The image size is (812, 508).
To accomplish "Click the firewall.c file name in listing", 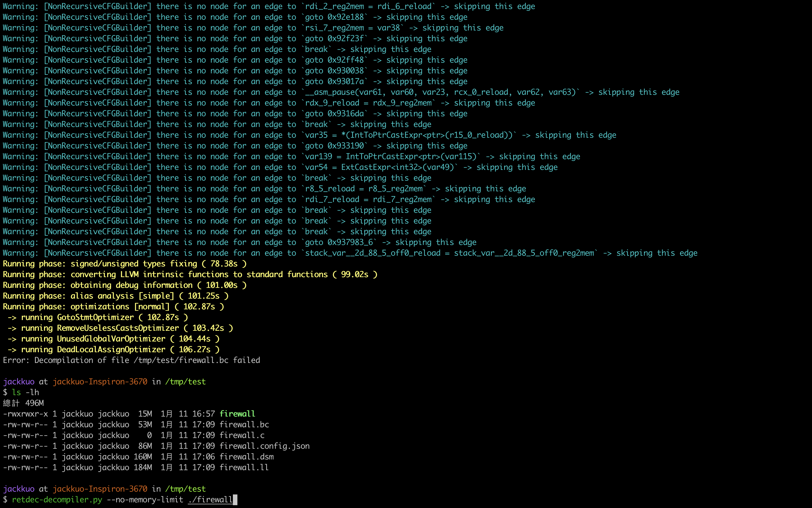I will coord(242,435).
